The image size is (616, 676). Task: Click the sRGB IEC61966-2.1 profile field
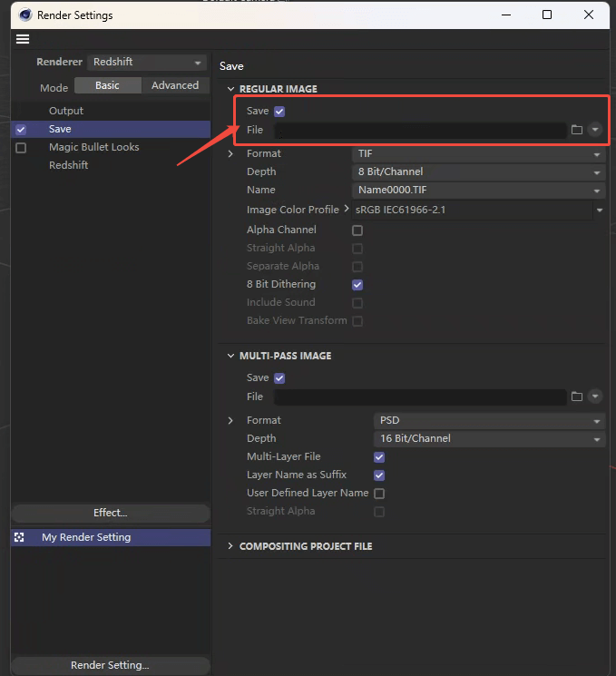point(473,210)
